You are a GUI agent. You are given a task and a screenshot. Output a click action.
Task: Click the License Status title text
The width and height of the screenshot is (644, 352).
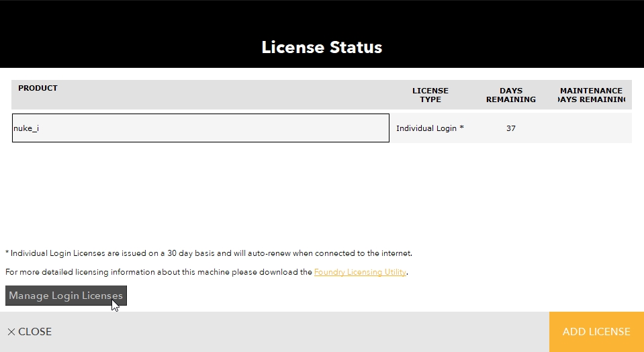tap(322, 48)
